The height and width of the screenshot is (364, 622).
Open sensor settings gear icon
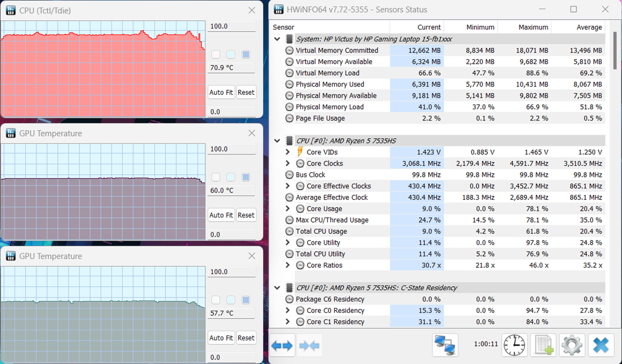click(572, 346)
